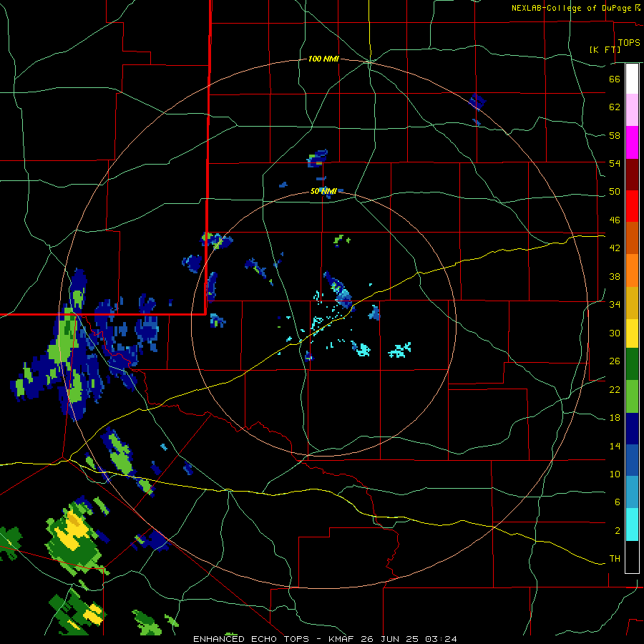Image resolution: width=644 pixels, height=644 pixels.
Task: Click legend value "42"
Action: 615,248
